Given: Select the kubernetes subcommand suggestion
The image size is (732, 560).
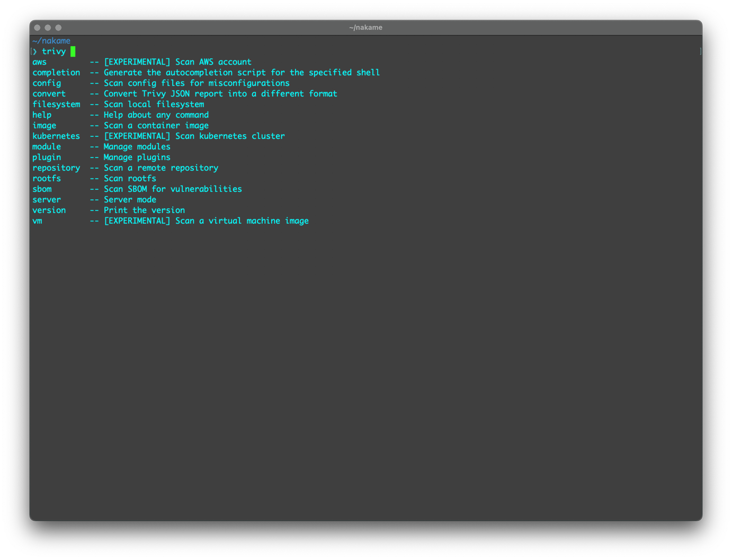Looking at the screenshot, I should coord(56,136).
